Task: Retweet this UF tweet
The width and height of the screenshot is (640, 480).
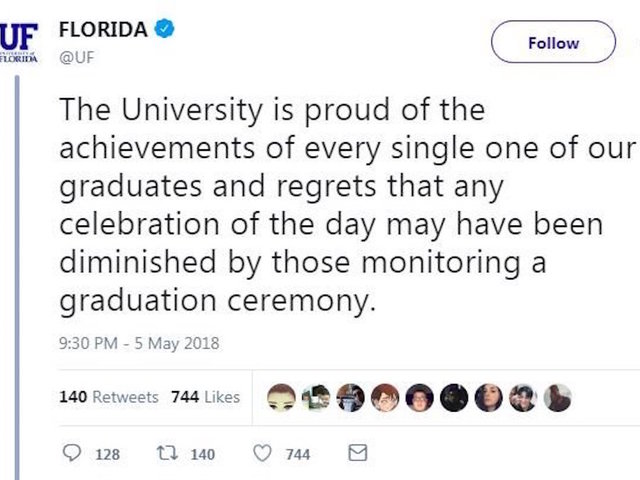Action: [x=167, y=453]
